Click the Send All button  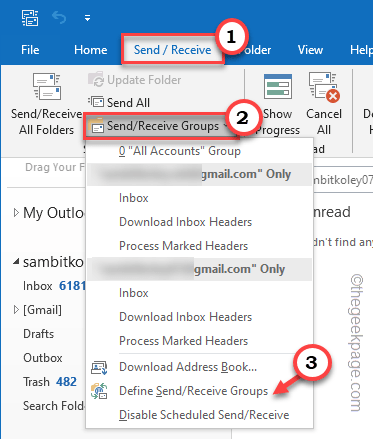pos(119,103)
